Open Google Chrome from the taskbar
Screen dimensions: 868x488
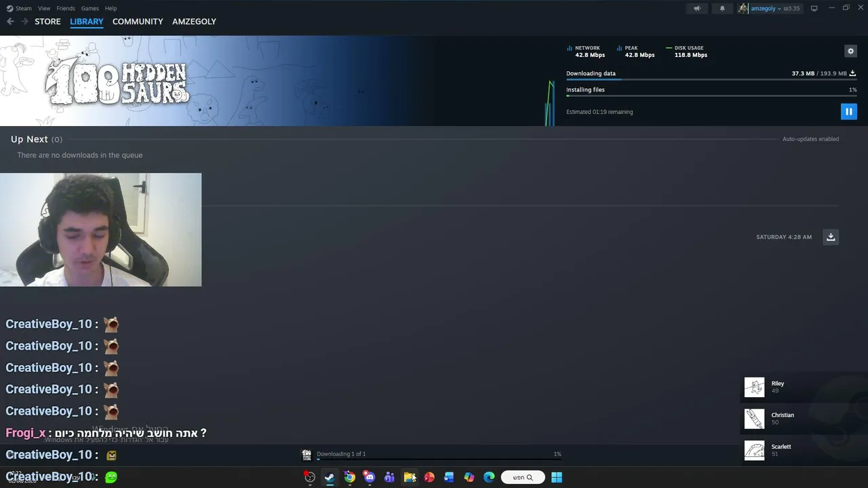[x=349, y=477]
